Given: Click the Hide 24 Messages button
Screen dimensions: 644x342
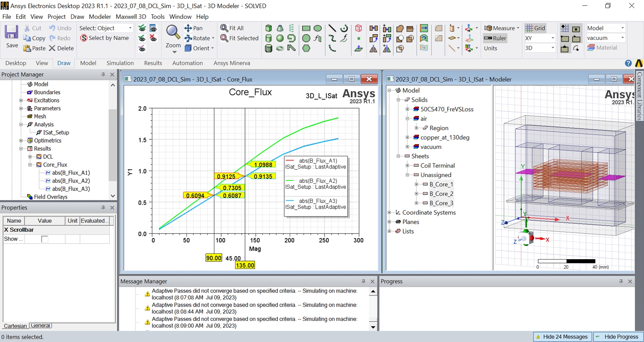Looking at the screenshot, I should [x=561, y=337].
